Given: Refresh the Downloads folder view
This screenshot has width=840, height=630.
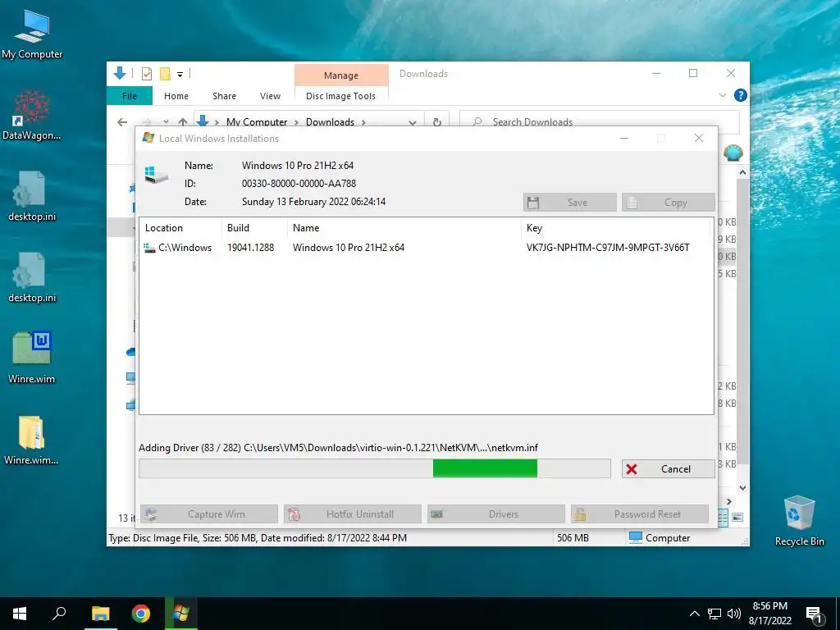Looking at the screenshot, I should 437,122.
